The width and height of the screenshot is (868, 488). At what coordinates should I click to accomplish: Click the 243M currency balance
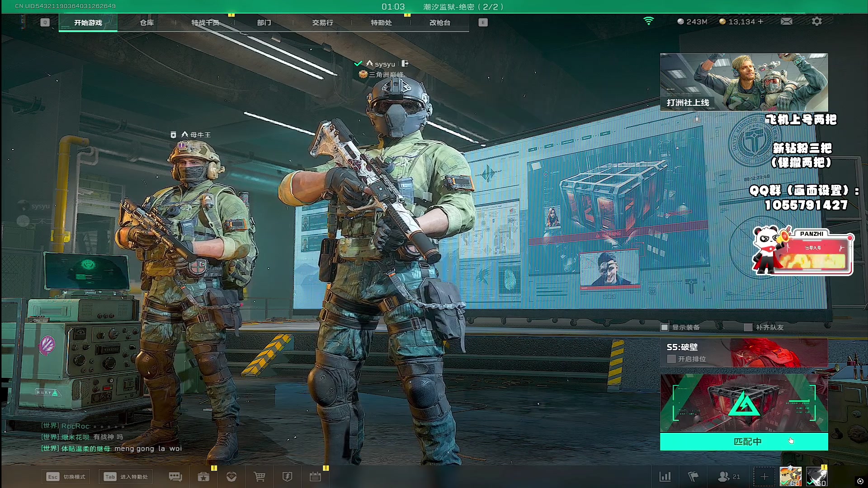(x=692, y=21)
